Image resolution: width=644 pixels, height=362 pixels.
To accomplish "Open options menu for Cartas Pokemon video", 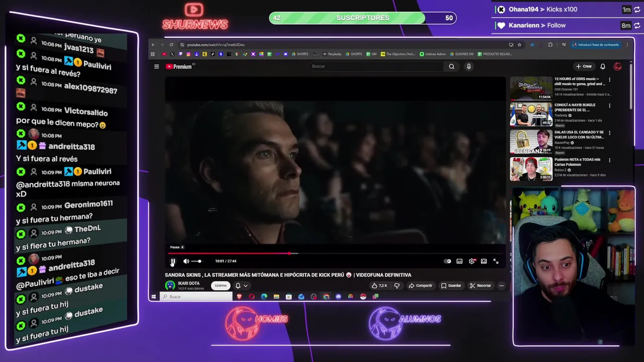I will coord(609,160).
